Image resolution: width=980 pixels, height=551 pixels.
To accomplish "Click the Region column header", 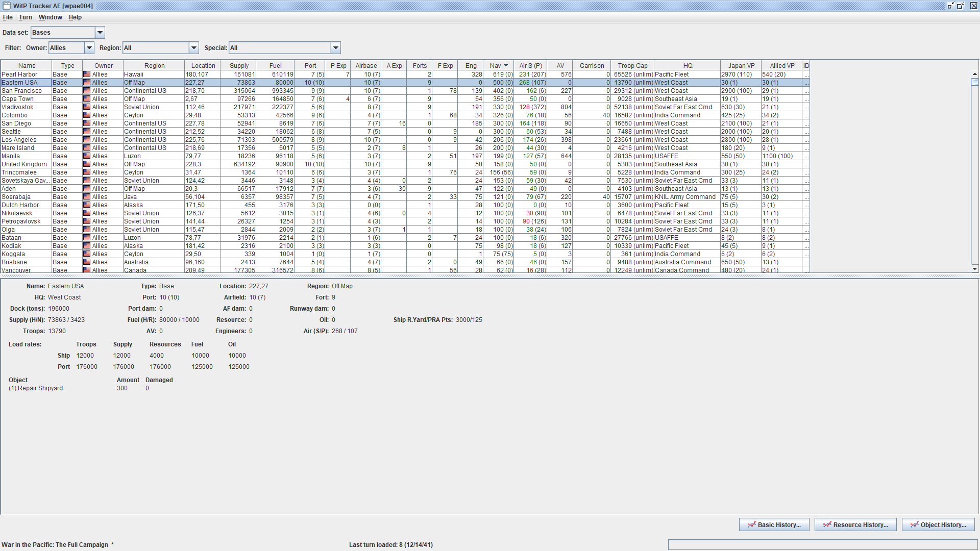I will [154, 66].
